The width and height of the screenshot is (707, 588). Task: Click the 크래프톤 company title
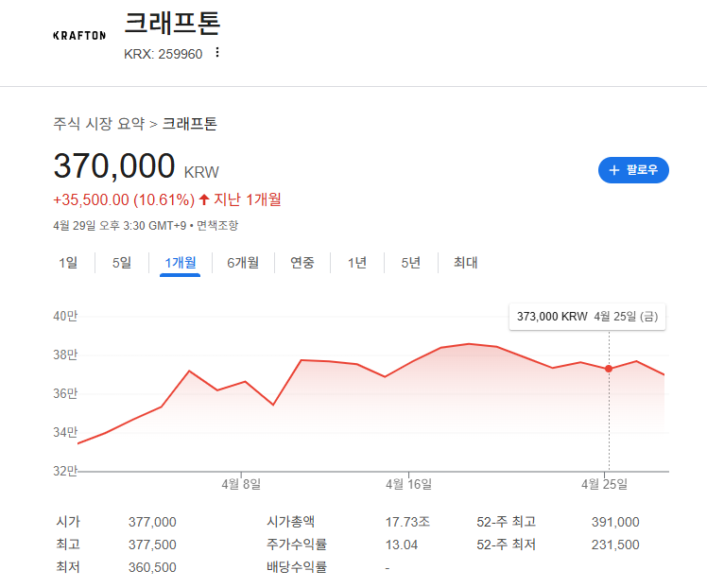pyautogui.click(x=172, y=23)
